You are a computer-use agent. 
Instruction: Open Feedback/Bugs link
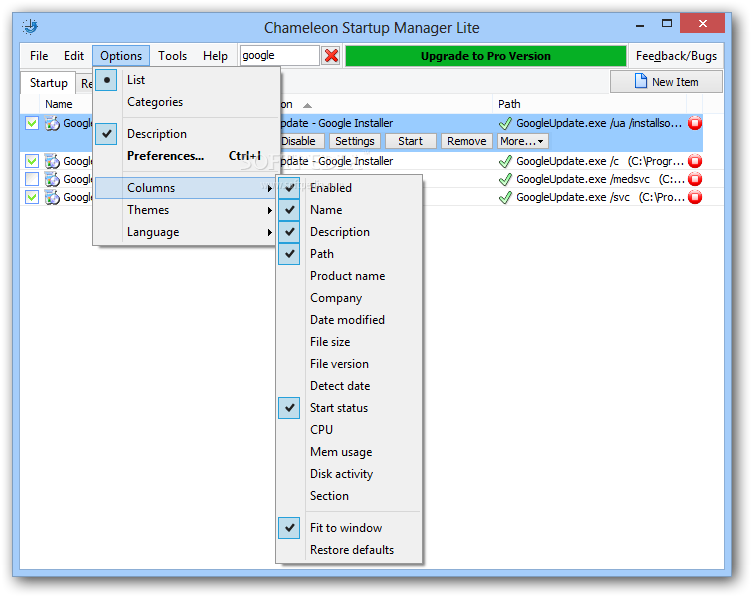[676, 56]
